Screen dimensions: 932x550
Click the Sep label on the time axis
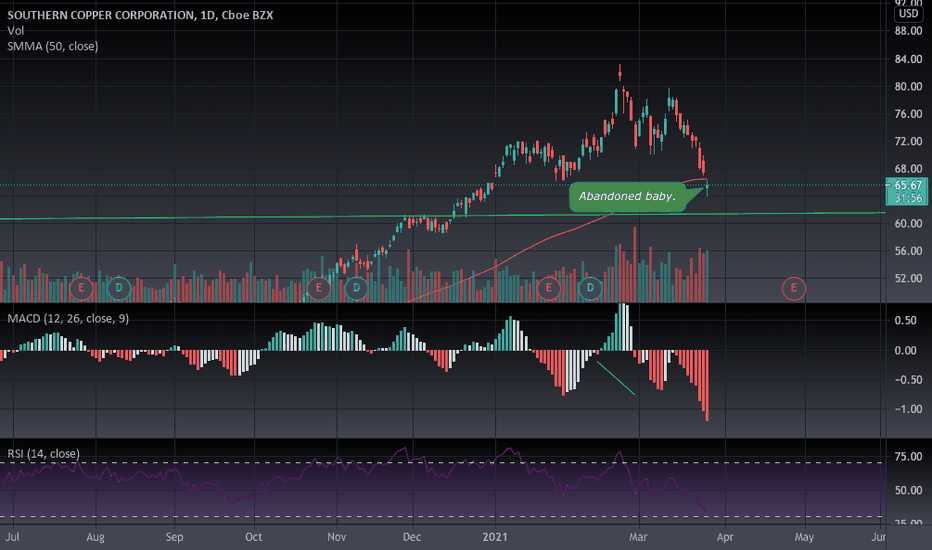(x=174, y=537)
